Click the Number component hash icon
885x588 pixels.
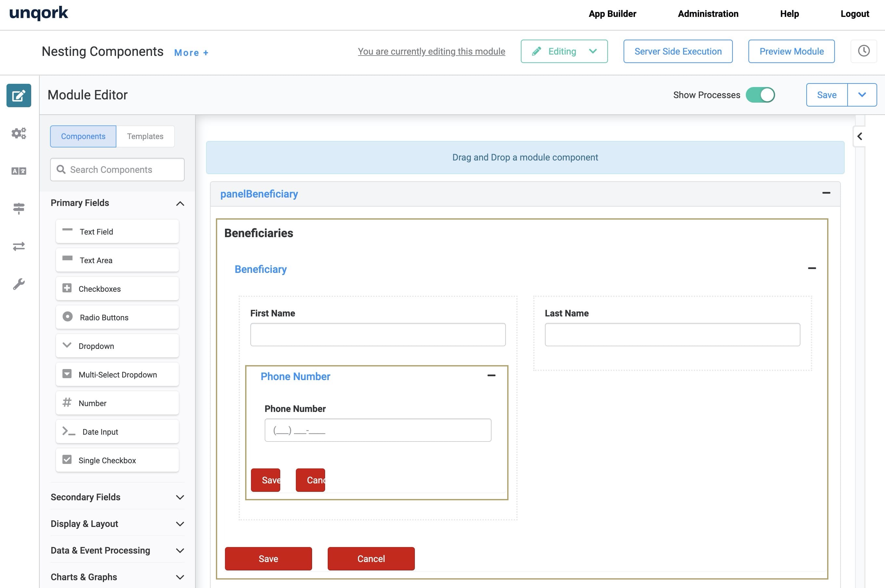pos(67,403)
